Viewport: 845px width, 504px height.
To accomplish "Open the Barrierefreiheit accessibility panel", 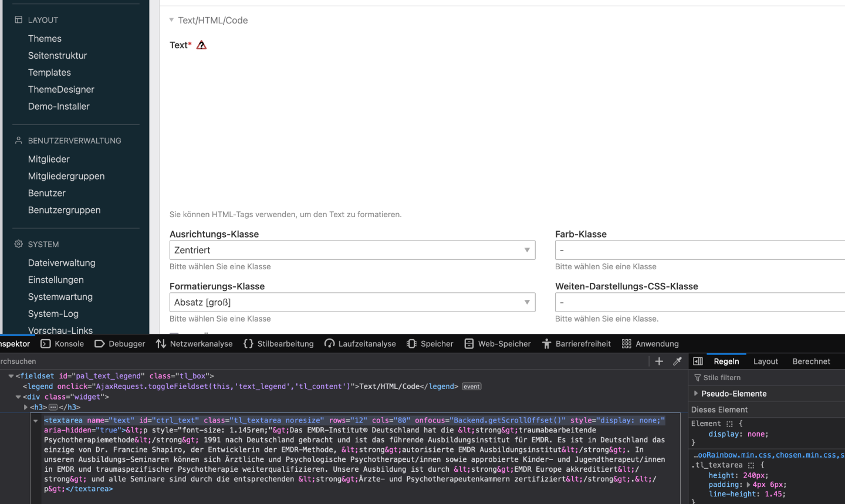I will pyautogui.click(x=576, y=344).
